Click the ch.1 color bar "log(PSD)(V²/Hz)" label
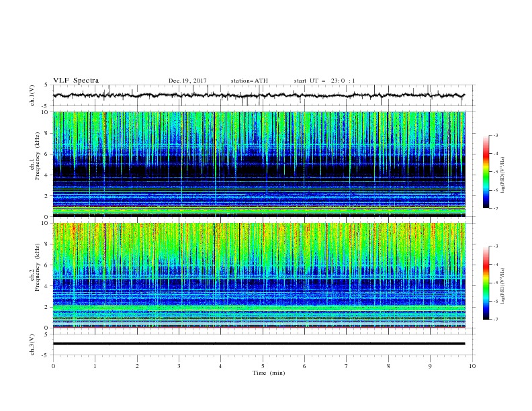The image size is (532, 411). click(503, 175)
